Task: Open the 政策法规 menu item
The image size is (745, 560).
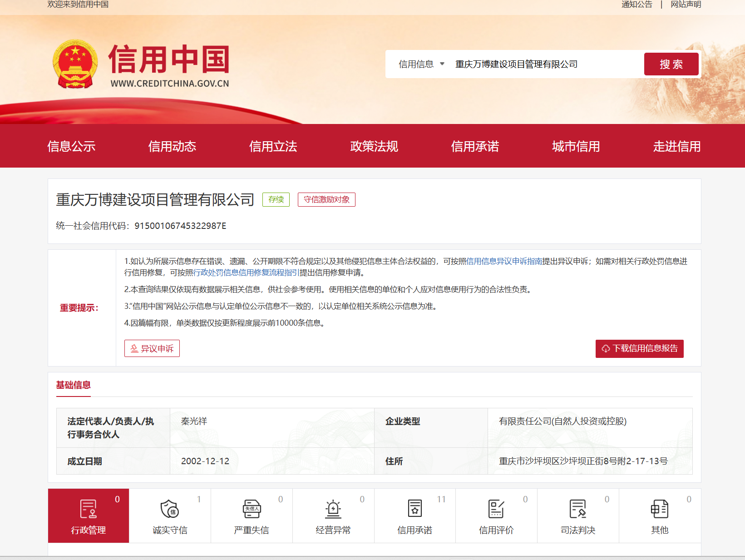Action: pyautogui.click(x=374, y=146)
